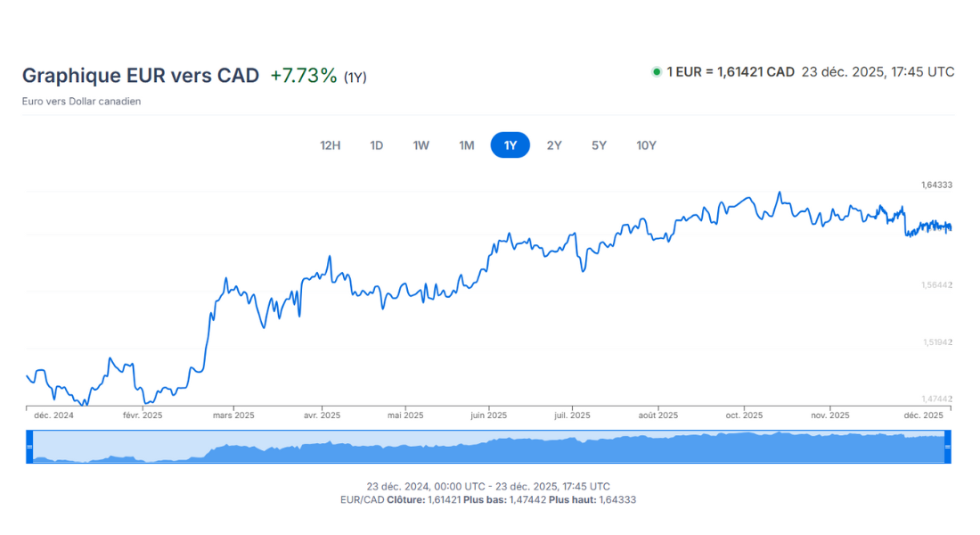Click the 1,64333 y-axis label
The image size is (980, 535).
point(936,185)
